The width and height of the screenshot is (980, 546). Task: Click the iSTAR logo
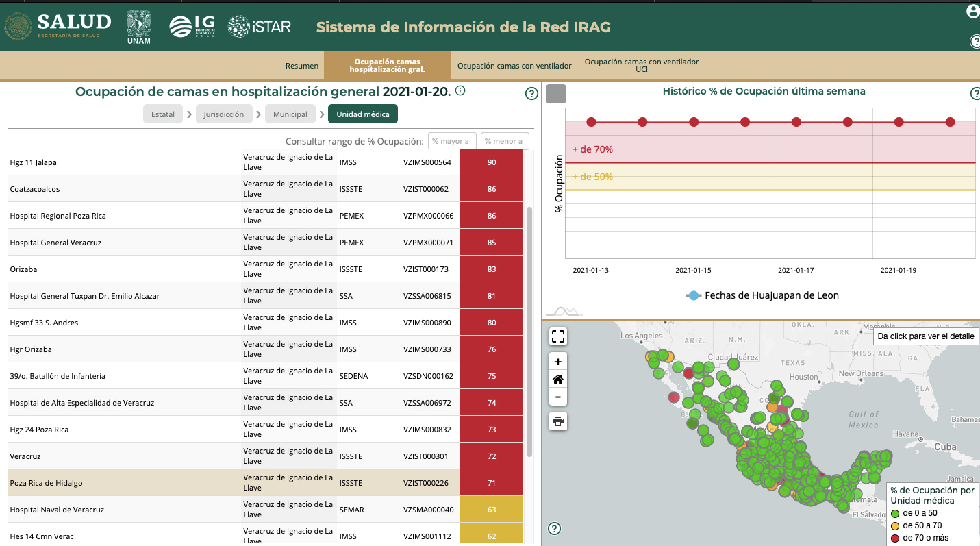pyautogui.click(x=260, y=27)
